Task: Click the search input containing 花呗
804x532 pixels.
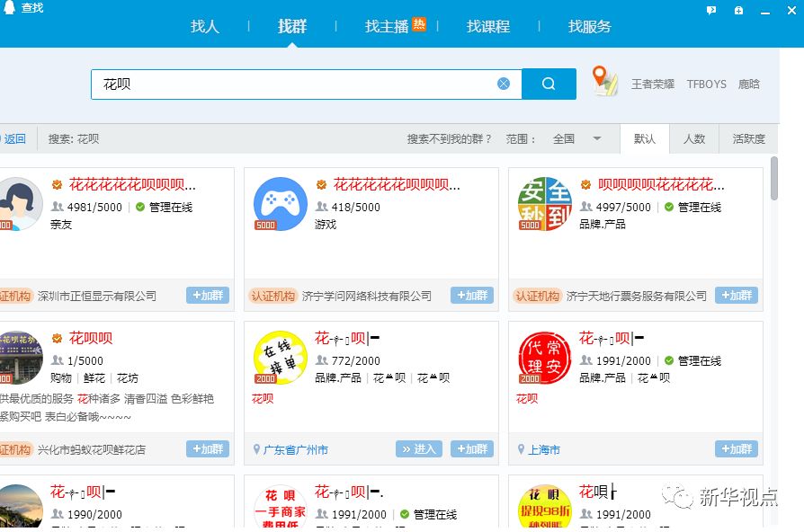Action: tap(270, 83)
